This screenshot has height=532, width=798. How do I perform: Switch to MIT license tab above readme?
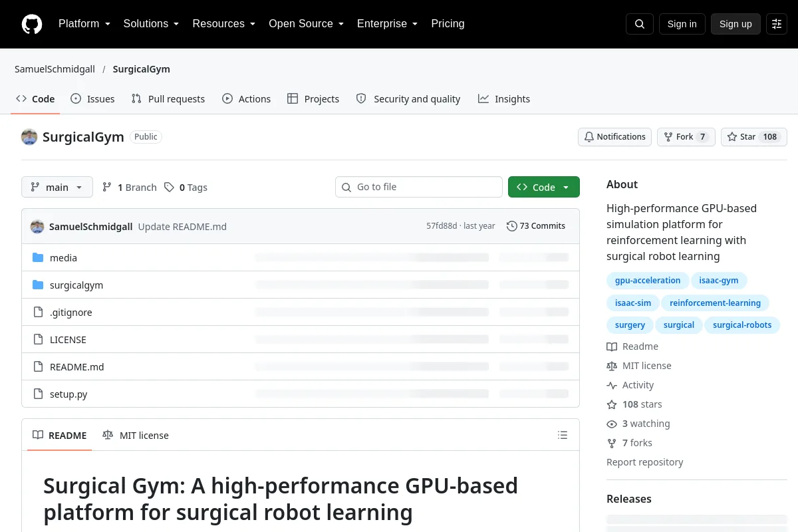(x=136, y=436)
